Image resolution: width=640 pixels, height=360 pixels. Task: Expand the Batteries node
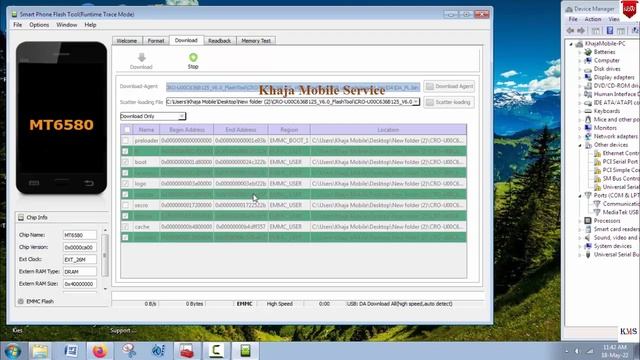pos(580,52)
